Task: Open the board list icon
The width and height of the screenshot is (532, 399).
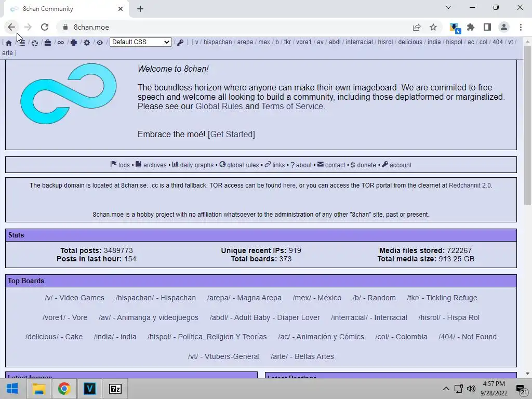Action: click(x=21, y=43)
